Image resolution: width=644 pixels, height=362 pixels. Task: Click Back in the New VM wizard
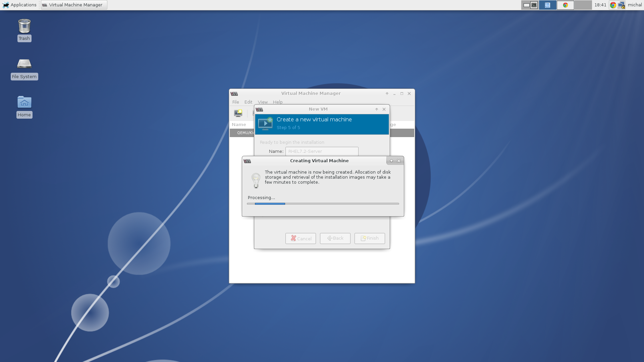(x=335, y=238)
